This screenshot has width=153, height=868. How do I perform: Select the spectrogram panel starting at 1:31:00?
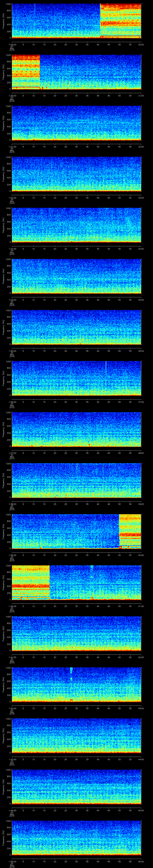(76, 123)
